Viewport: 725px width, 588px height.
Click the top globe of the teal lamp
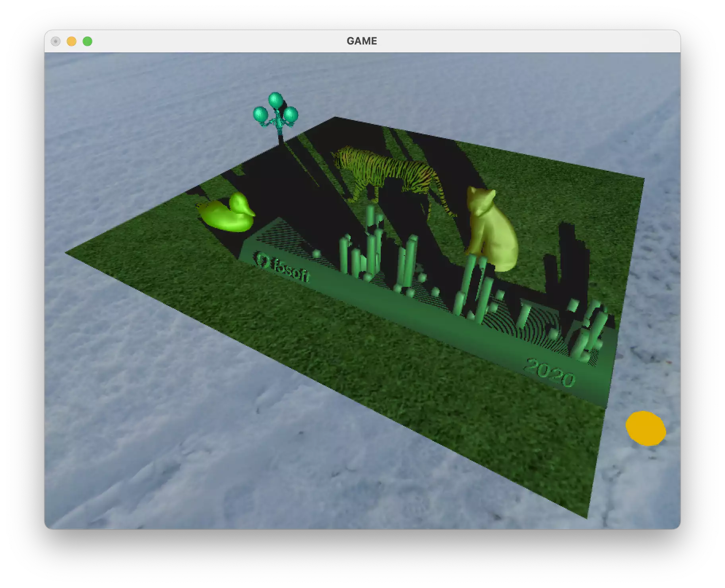(275, 100)
